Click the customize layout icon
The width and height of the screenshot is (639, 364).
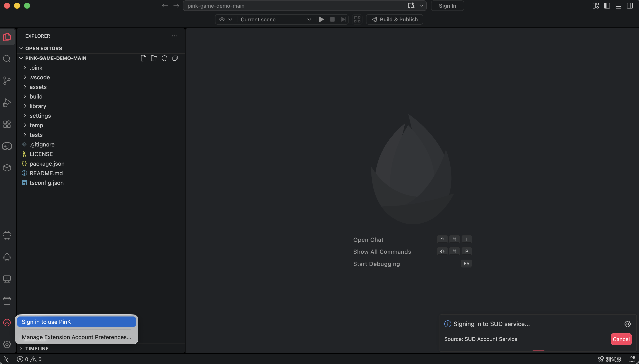596,6
